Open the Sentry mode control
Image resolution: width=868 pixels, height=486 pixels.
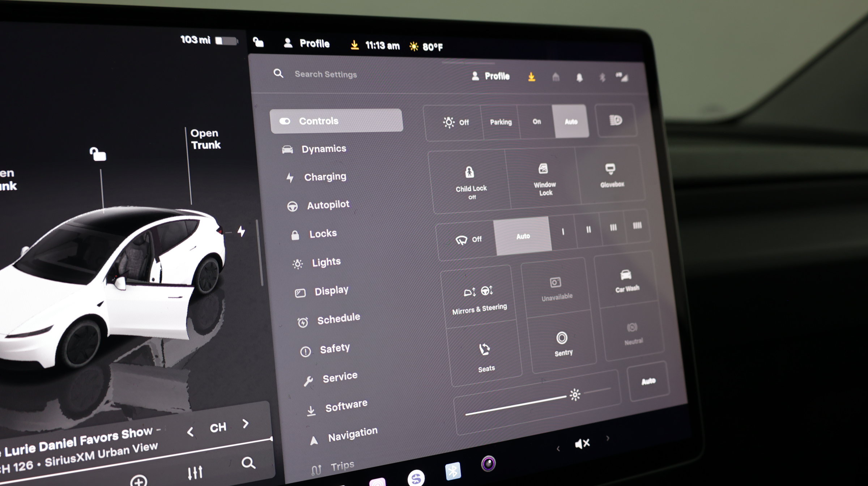562,344
